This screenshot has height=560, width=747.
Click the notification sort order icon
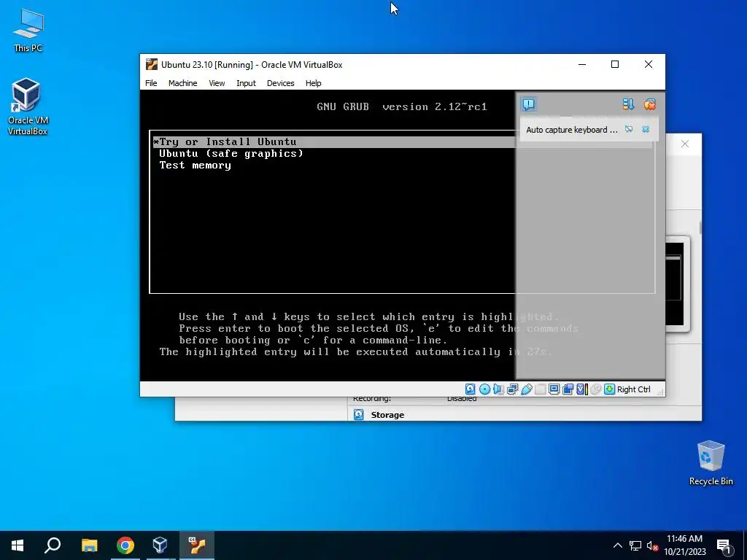[628, 104]
